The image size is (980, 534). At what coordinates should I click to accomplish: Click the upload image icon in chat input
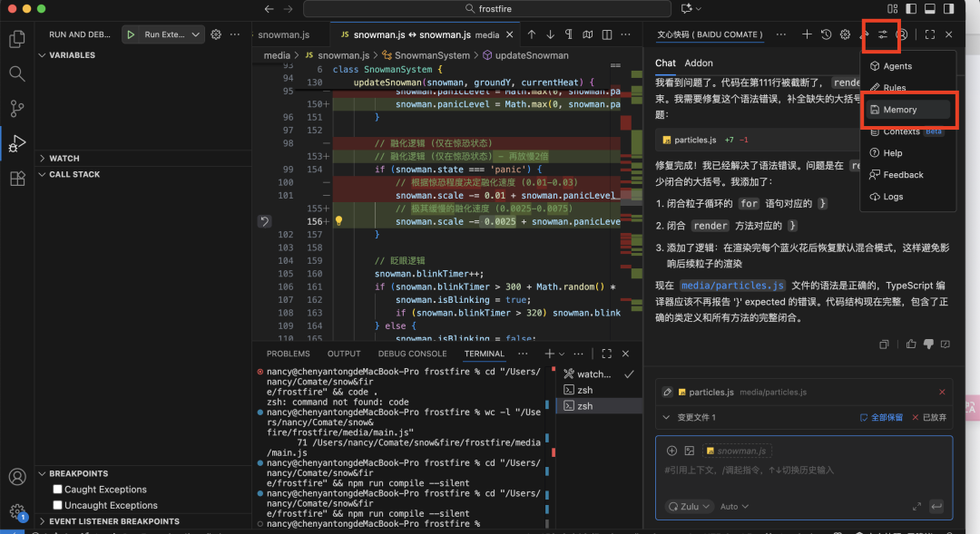690,451
